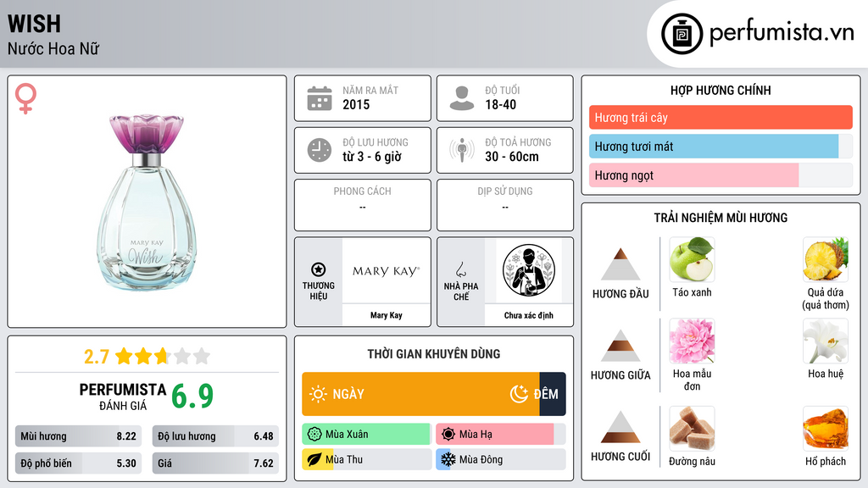The height and width of the screenshot is (488, 868).
Task: Click the Thời gian khuyên dùng heading
Action: (434, 353)
